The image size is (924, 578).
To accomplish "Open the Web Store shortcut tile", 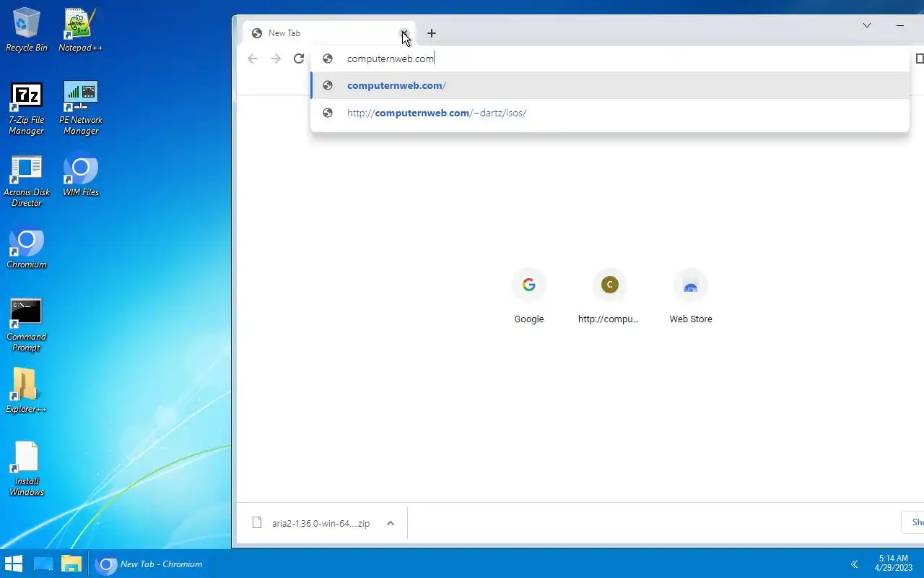I will (x=691, y=297).
